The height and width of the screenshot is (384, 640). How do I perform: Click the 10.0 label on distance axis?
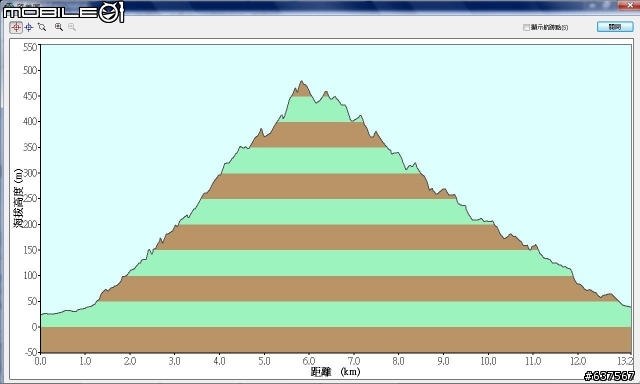(488, 361)
